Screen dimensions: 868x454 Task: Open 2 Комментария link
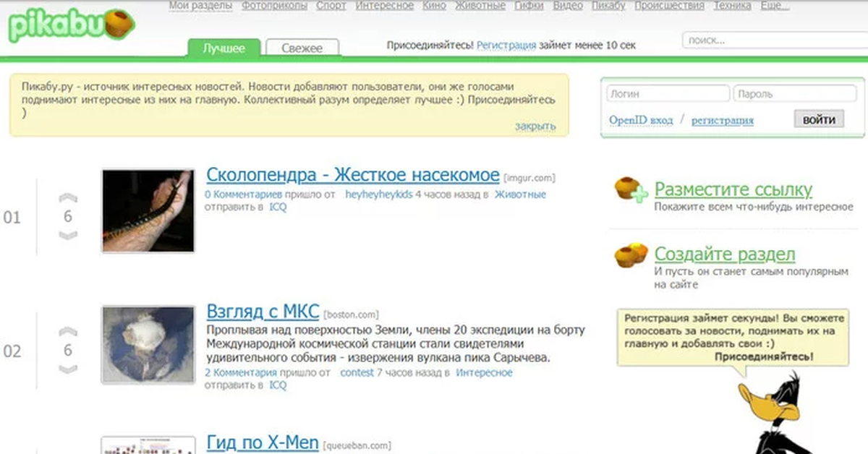point(241,373)
